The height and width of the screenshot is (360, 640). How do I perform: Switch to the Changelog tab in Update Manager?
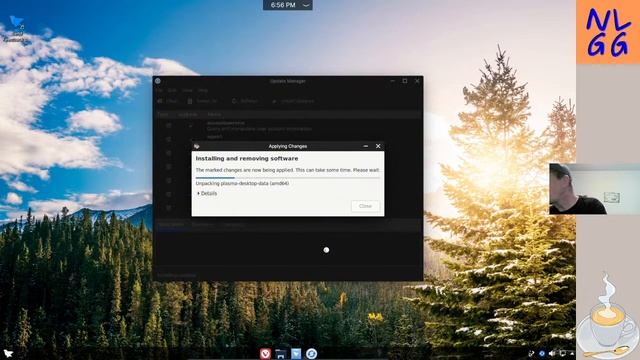[x=233, y=224]
